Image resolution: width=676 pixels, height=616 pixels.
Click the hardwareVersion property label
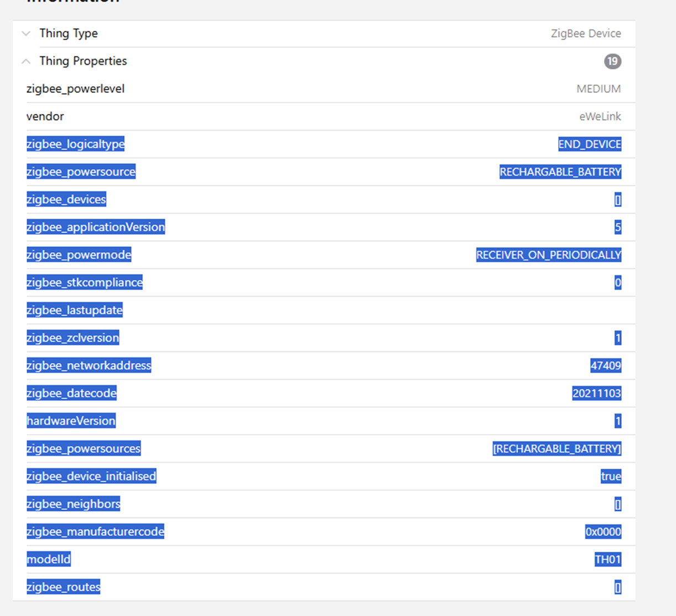(x=71, y=421)
